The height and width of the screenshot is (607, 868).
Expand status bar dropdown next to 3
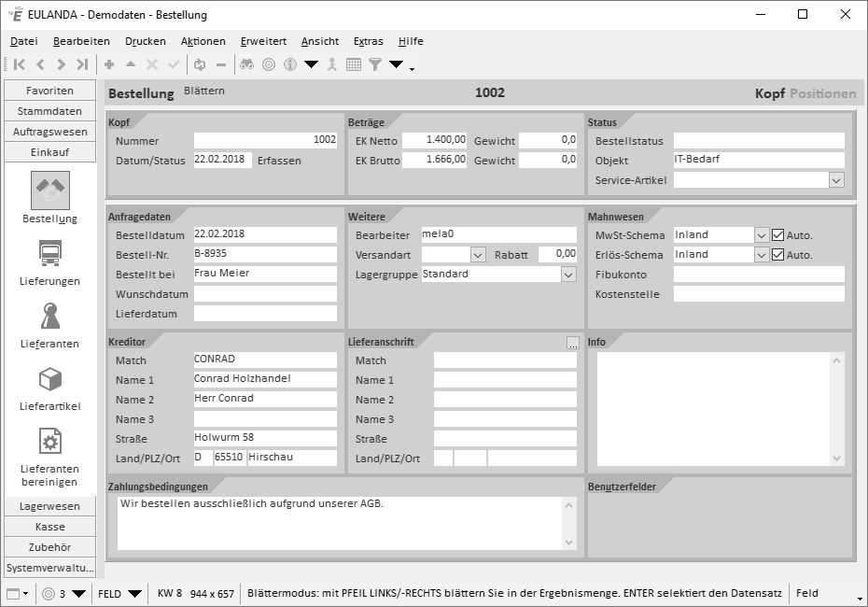[78, 594]
